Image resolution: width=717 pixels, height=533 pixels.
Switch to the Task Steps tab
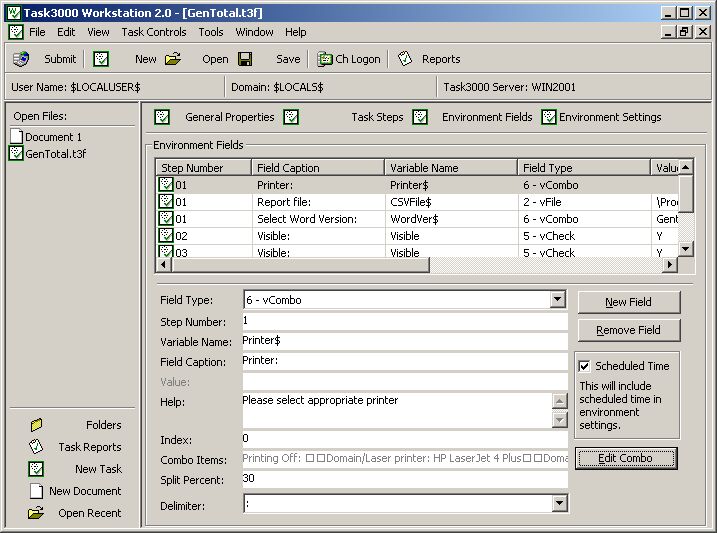click(x=377, y=117)
